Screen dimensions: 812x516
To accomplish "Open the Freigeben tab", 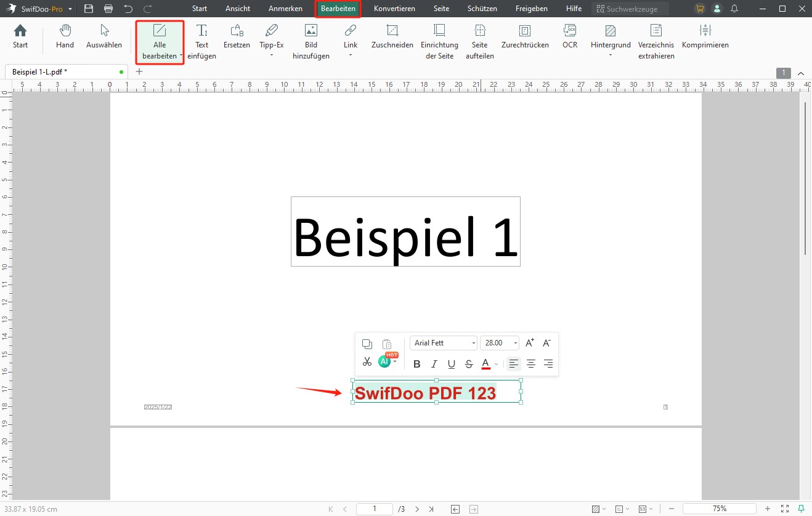I will pos(532,9).
